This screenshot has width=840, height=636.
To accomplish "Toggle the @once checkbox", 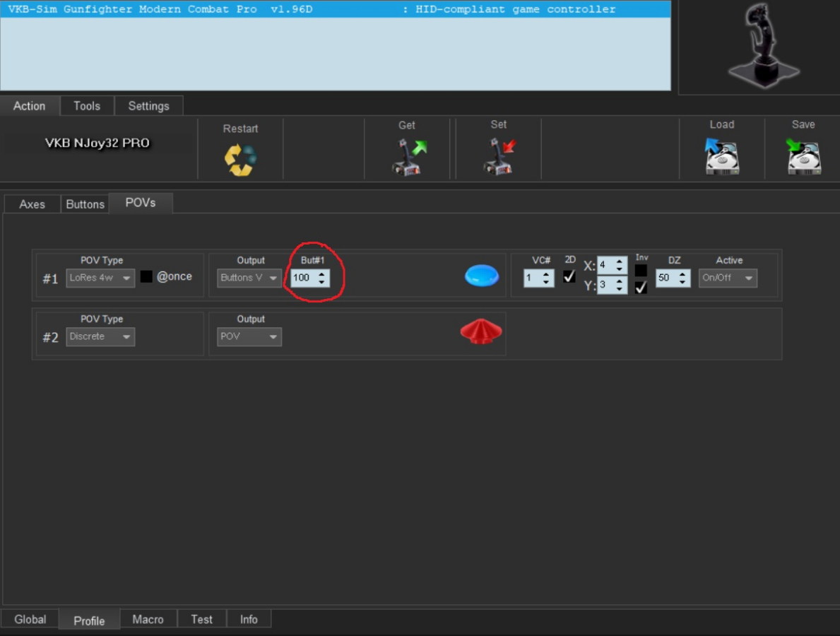I will 146,276.
